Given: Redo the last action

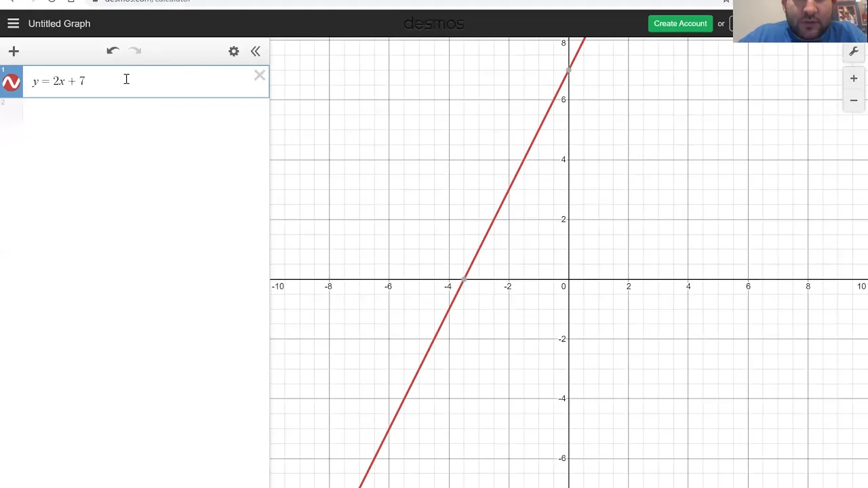Looking at the screenshot, I should click(135, 51).
